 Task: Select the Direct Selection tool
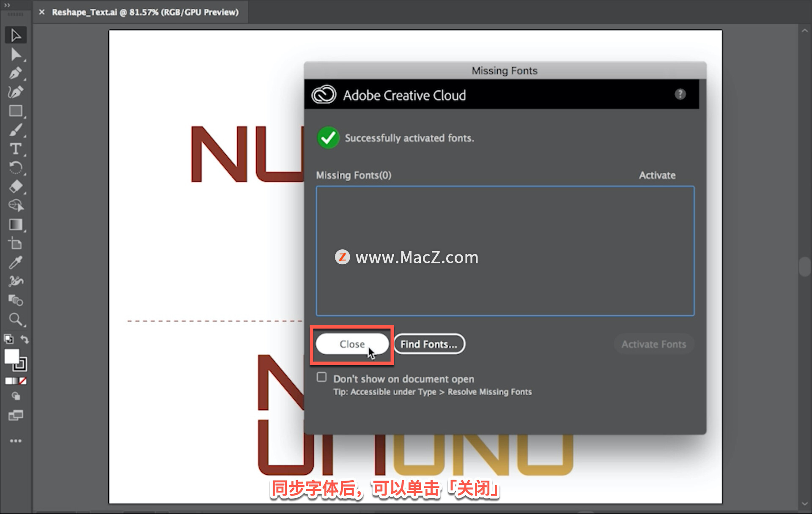(16, 54)
